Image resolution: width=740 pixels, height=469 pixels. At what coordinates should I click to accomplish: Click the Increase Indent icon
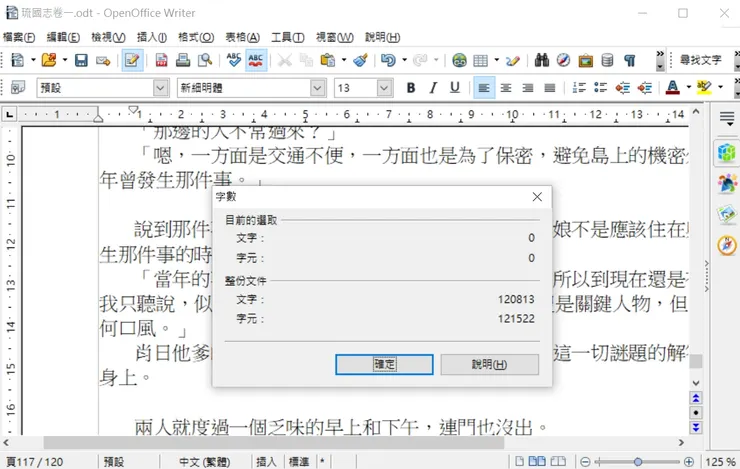pyautogui.click(x=645, y=88)
